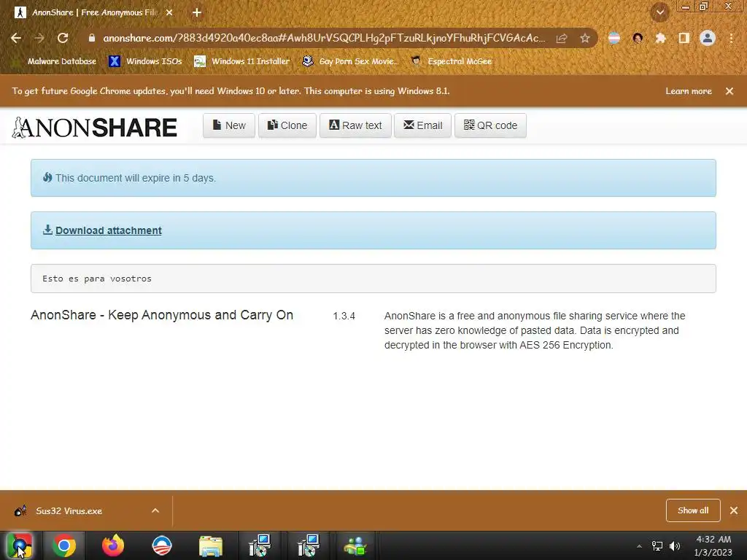Open the Start button on taskbar

20,545
